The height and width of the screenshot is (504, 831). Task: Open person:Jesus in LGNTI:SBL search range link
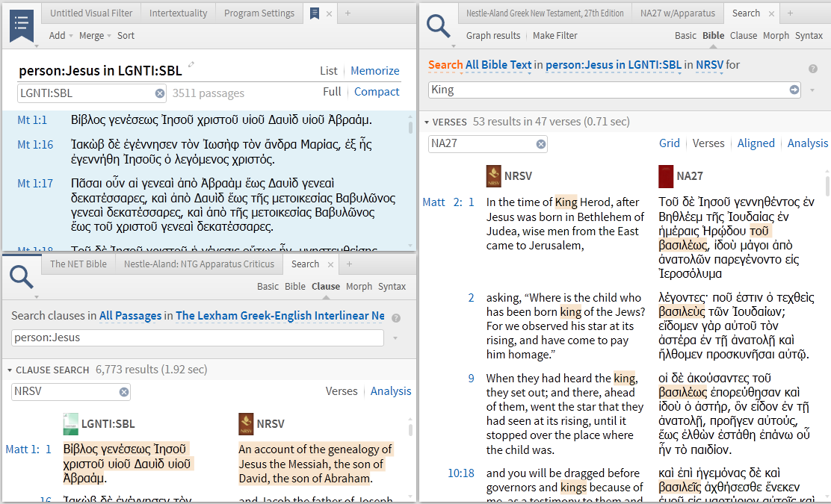point(614,65)
